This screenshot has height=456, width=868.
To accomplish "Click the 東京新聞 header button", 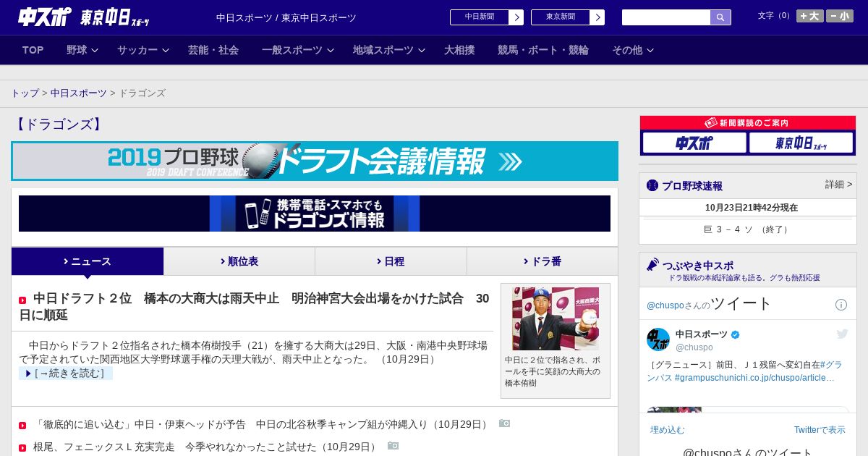I will (561, 17).
